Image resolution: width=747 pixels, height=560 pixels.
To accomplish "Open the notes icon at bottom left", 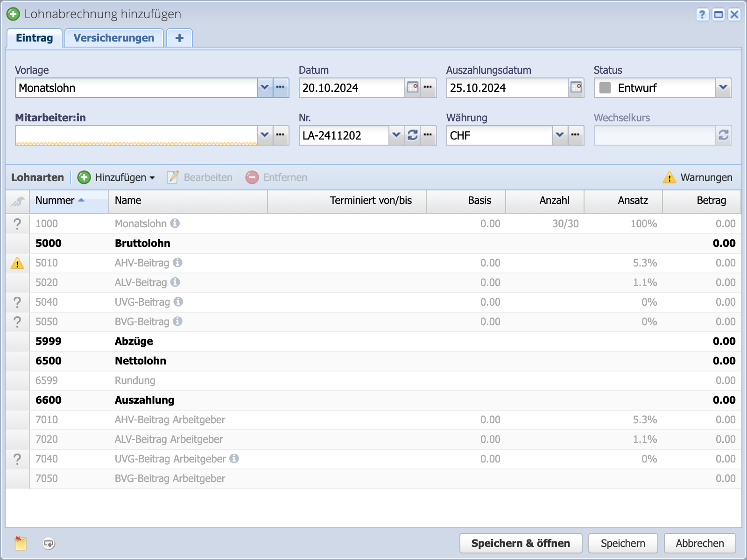I will [x=21, y=543].
